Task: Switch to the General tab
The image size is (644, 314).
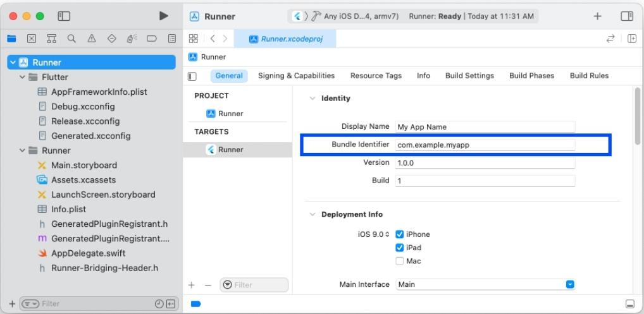Action: point(229,76)
